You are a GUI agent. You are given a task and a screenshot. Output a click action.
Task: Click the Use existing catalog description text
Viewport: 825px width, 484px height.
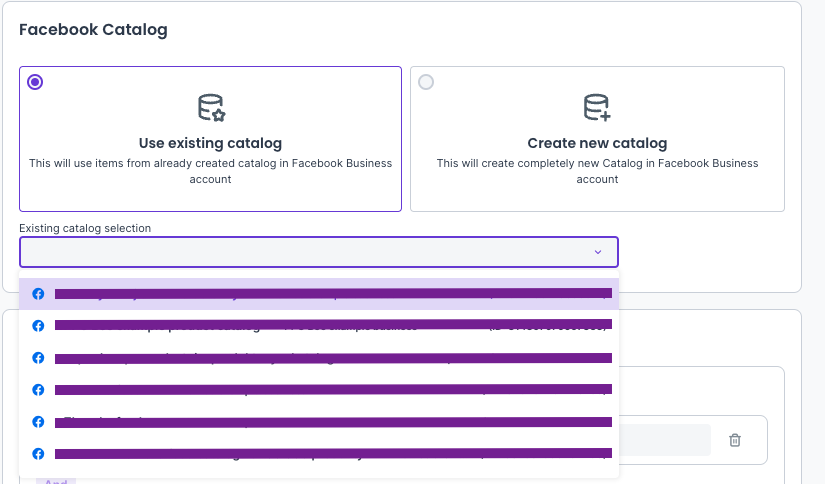pyautogui.click(x=210, y=171)
